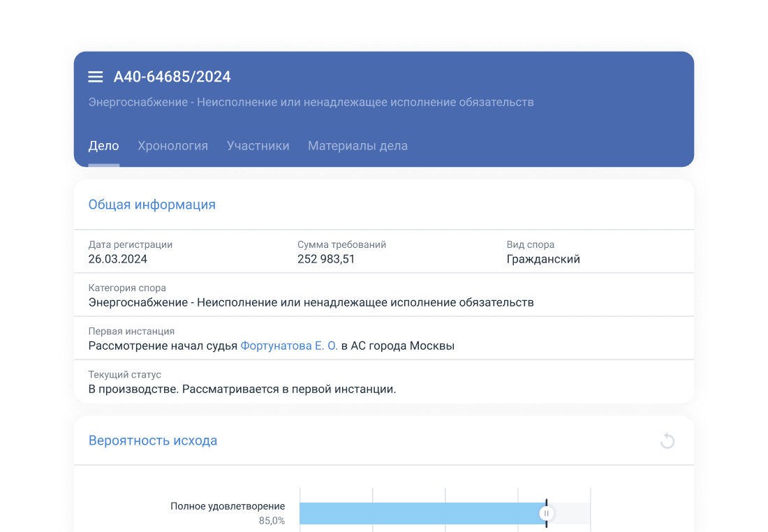Open judge Фортунатова Е. О. link
Image resolution: width=768 pixels, height=532 pixels.
289,346
